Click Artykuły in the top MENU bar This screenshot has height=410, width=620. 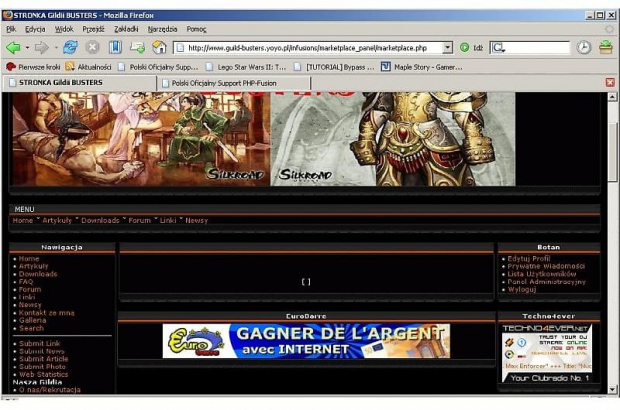(x=57, y=220)
